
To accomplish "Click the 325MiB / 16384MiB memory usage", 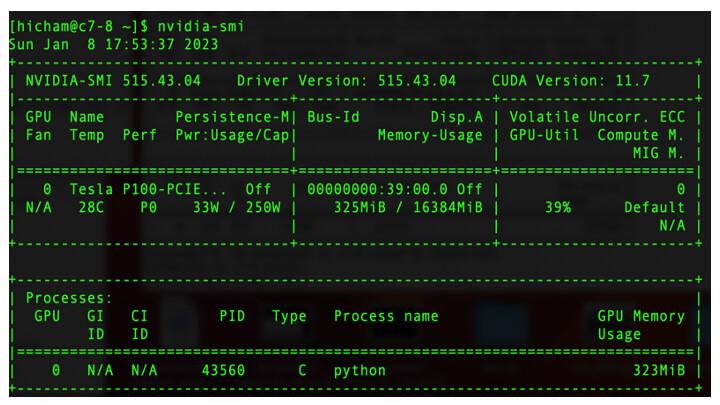I will [x=408, y=208].
